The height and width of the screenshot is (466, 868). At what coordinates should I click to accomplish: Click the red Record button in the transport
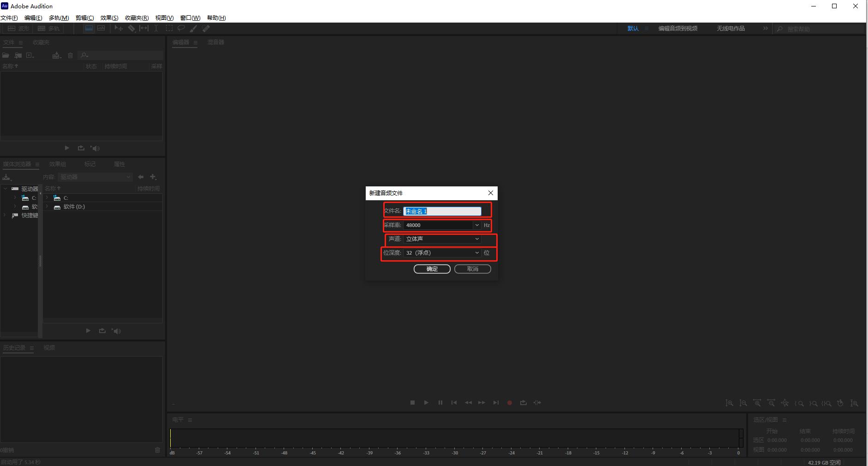point(510,403)
